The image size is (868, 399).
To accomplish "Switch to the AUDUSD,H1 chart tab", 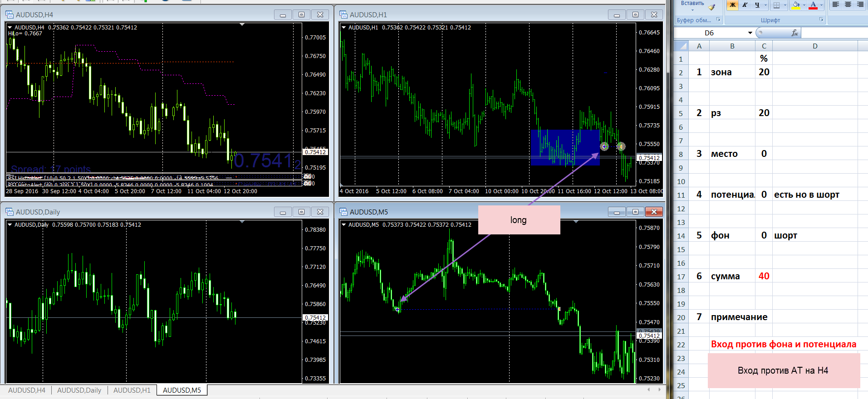I will 132,390.
